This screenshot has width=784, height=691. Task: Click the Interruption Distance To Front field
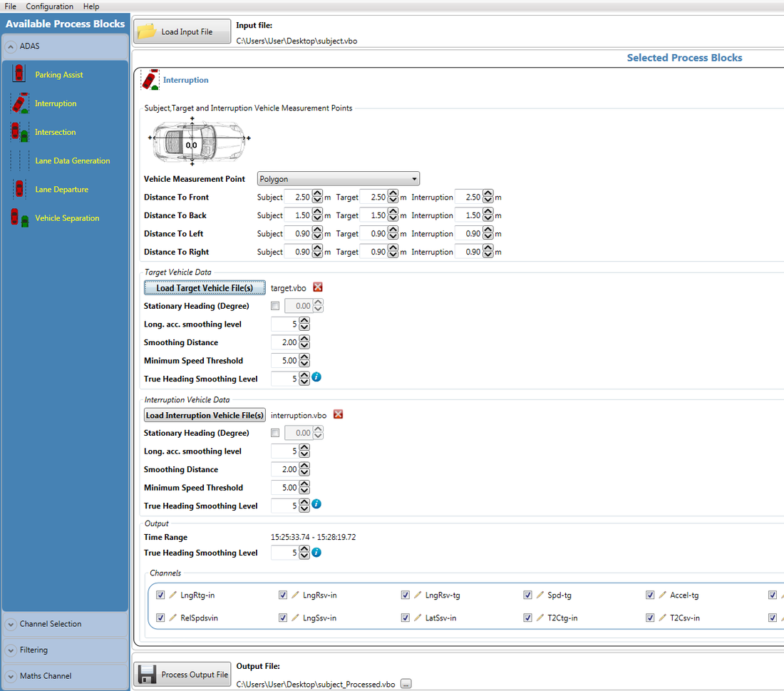(x=469, y=197)
